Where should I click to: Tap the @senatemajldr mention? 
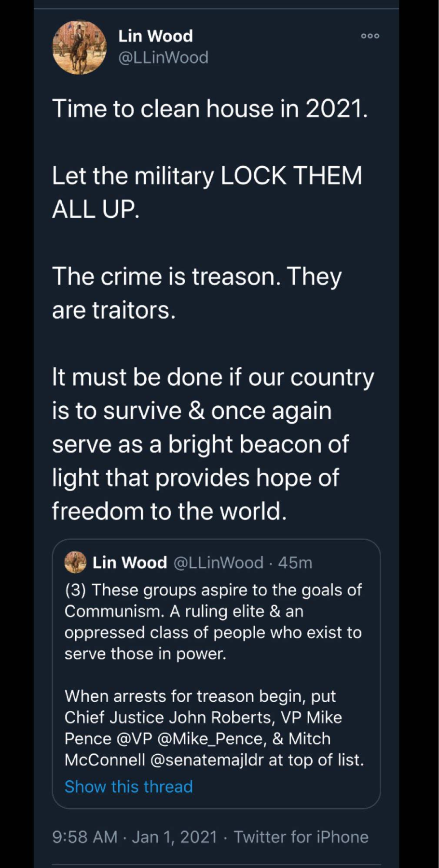coord(207,760)
